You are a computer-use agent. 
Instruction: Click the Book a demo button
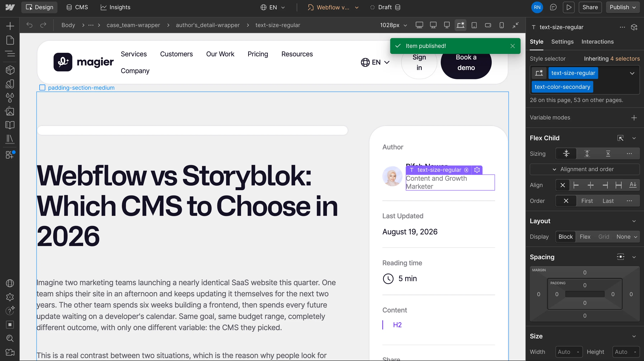466,62
